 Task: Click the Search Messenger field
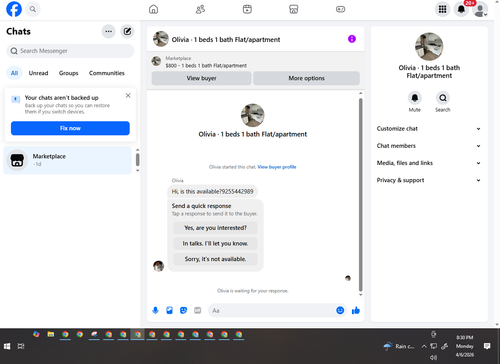(70, 51)
